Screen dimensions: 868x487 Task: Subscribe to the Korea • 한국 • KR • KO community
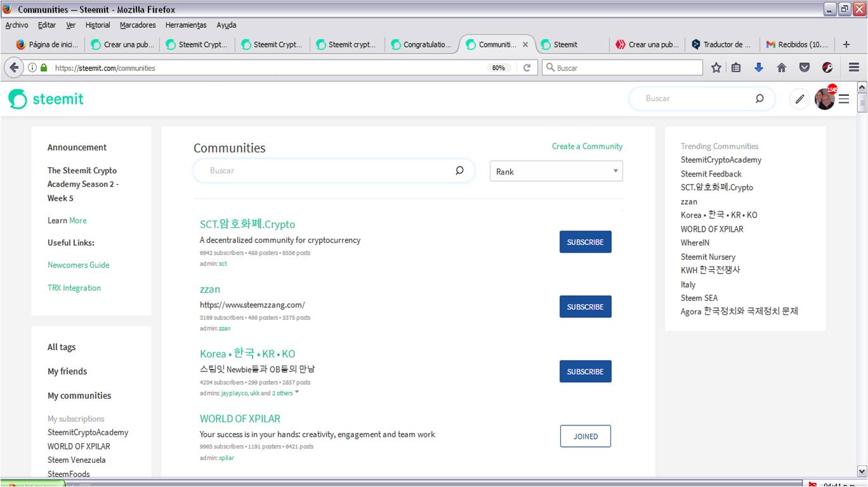coord(585,371)
